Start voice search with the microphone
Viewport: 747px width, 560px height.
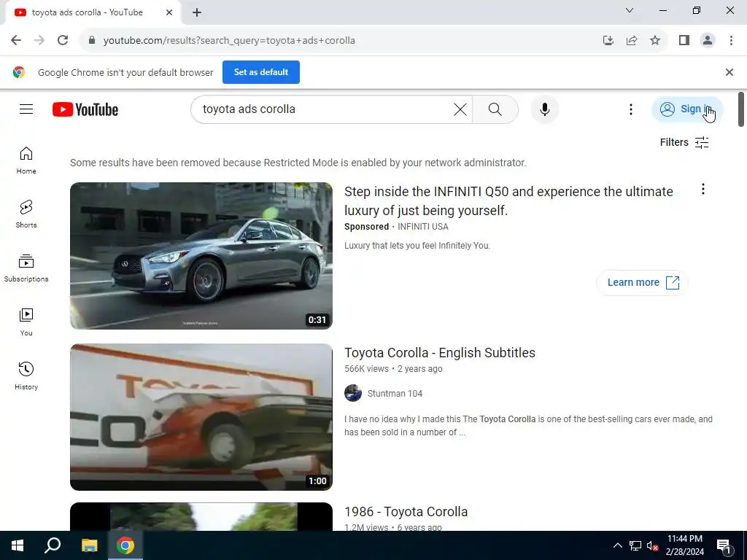point(544,109)
